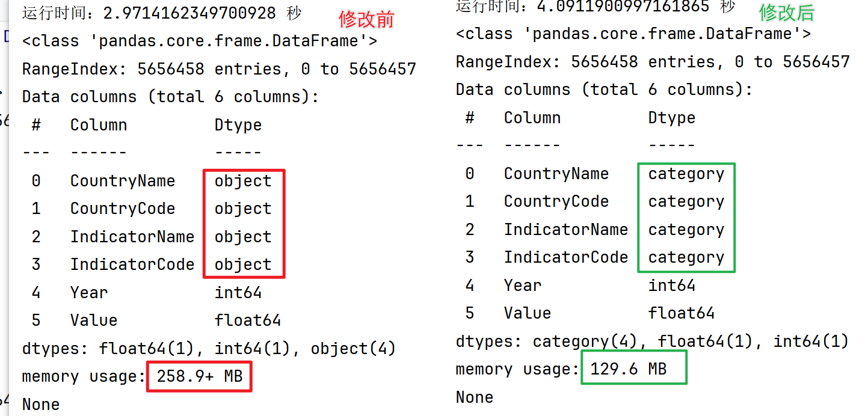This screenshot has width=868, height=416.
Task: Click the category dtype beside right CountryCode
Action: pos(686,201)
